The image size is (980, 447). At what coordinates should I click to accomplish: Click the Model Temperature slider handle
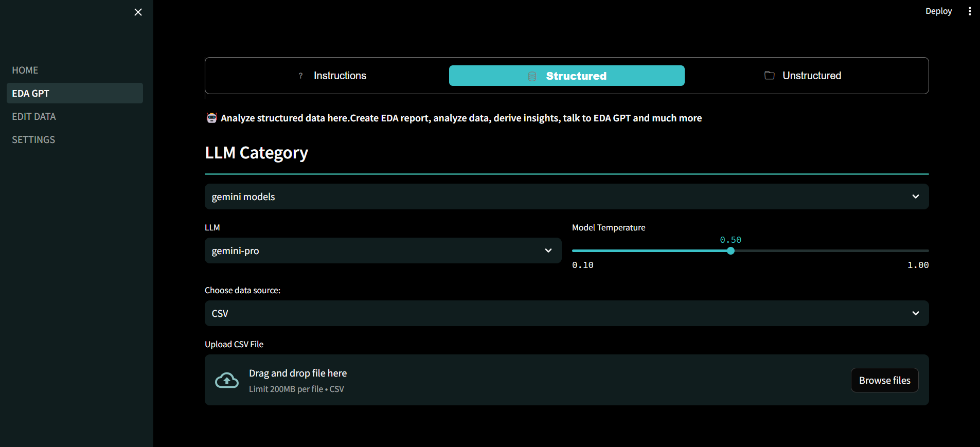(x=730, y=251)
